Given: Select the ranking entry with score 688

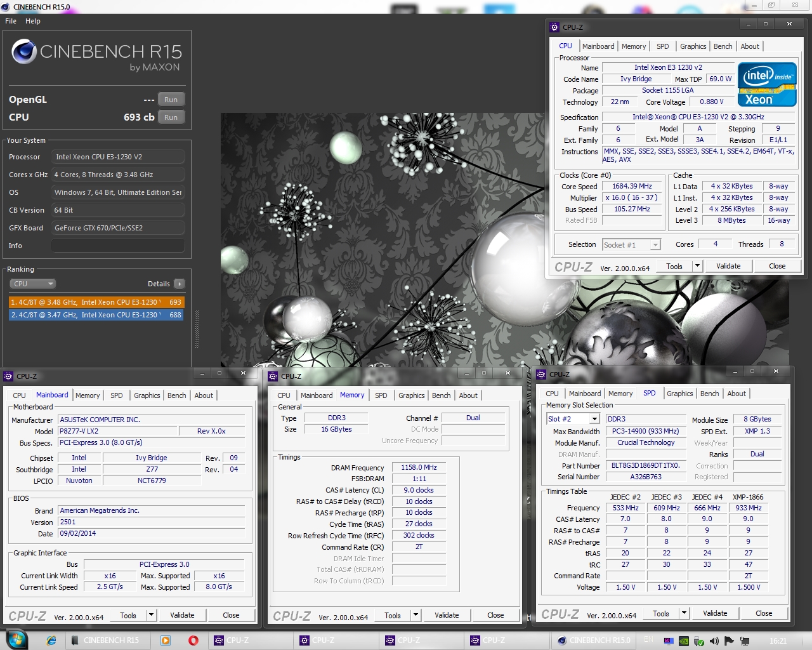Looking at the screenshot, I should point(96,315).
